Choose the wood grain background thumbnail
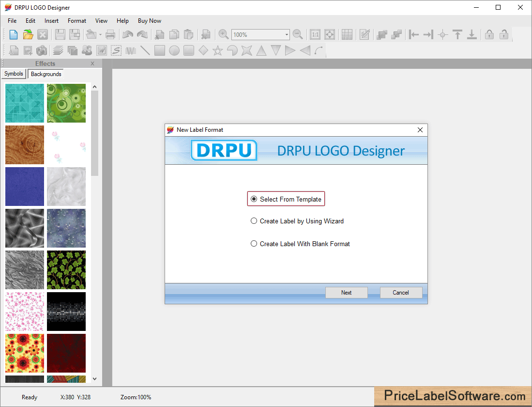Image resolution: width=532 pixels, height=407 pixels. (x=25, y=145)
